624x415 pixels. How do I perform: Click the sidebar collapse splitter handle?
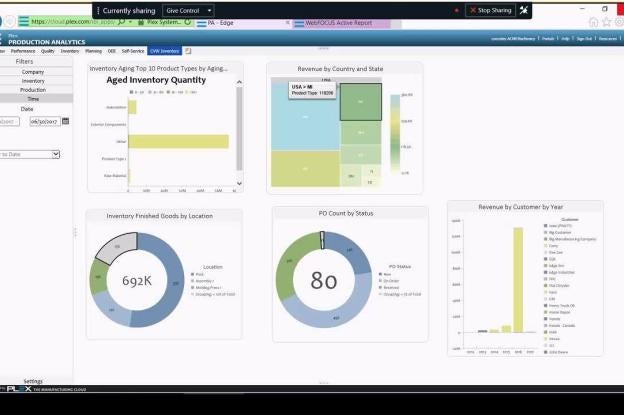(75, 232)
